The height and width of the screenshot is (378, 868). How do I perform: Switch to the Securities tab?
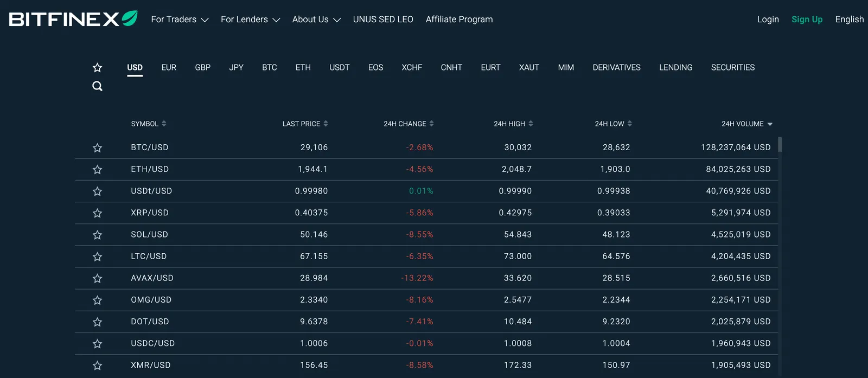pos(733,67)
